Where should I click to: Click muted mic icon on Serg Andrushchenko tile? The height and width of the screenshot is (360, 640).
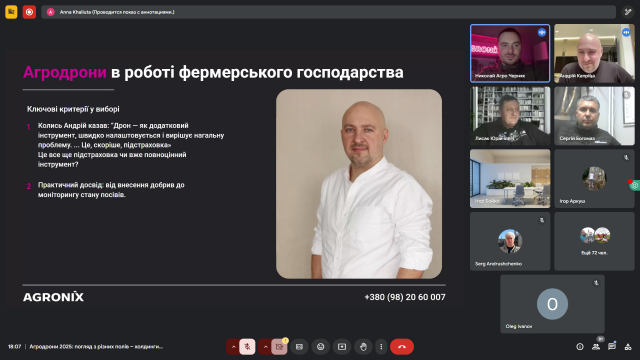tap(542, 220)
